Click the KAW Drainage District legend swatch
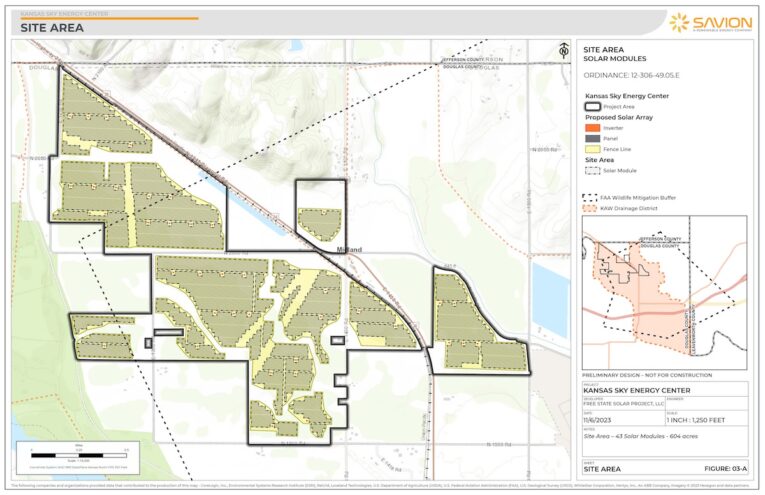The image size is (765, 495). click(589, 209)
